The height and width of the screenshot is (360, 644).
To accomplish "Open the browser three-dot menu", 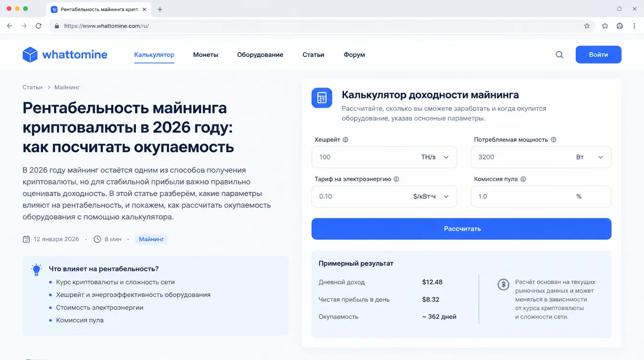I will click(x=633, y=26).
